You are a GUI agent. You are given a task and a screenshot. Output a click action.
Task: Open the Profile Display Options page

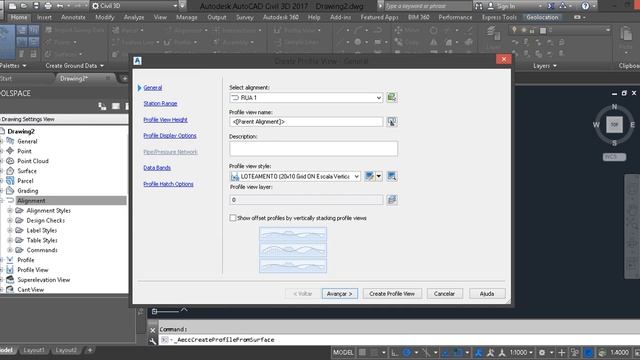coord(170,136)
